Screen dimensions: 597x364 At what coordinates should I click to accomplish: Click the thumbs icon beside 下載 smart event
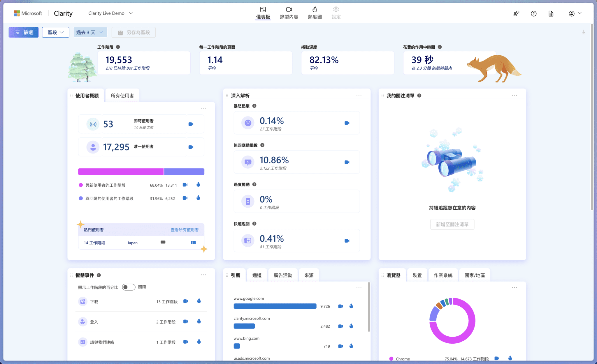point(199,301)
